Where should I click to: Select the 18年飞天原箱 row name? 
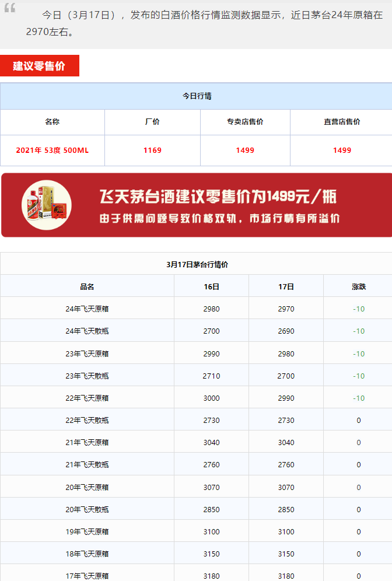click(x=87, y=554)
